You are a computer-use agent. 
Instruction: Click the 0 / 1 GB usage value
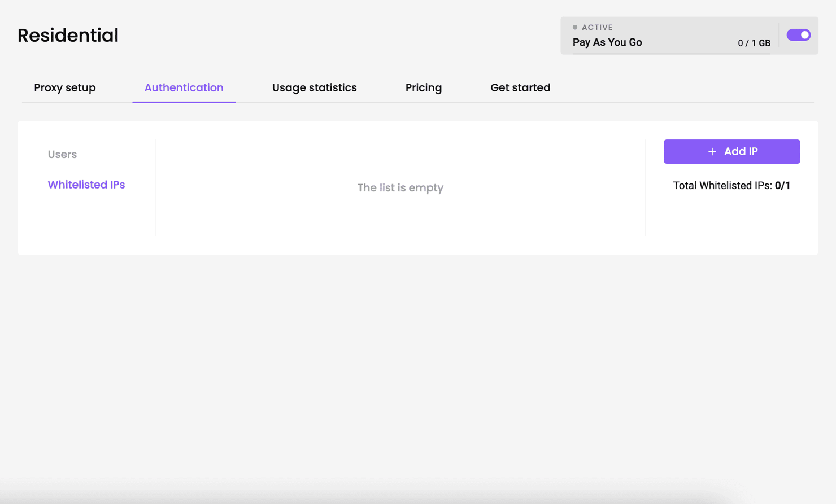pyautogui.click(x=754, y=43)
